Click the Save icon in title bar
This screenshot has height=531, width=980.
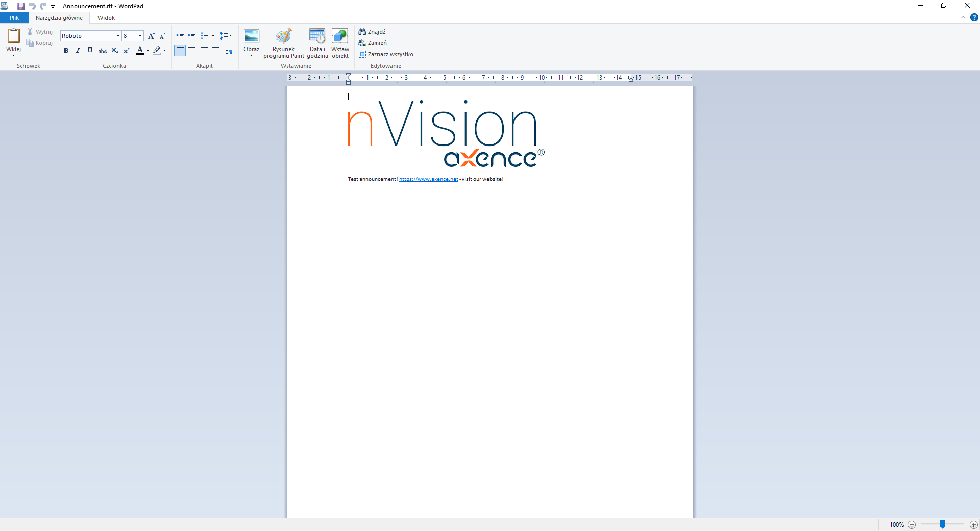click(21, 6)
